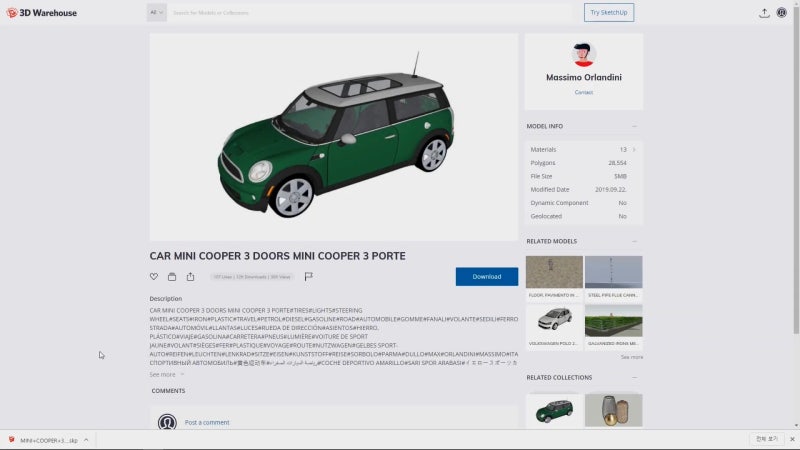Add model to collection icon
Screen dimensions: 800x450
[x=172, y=277]
